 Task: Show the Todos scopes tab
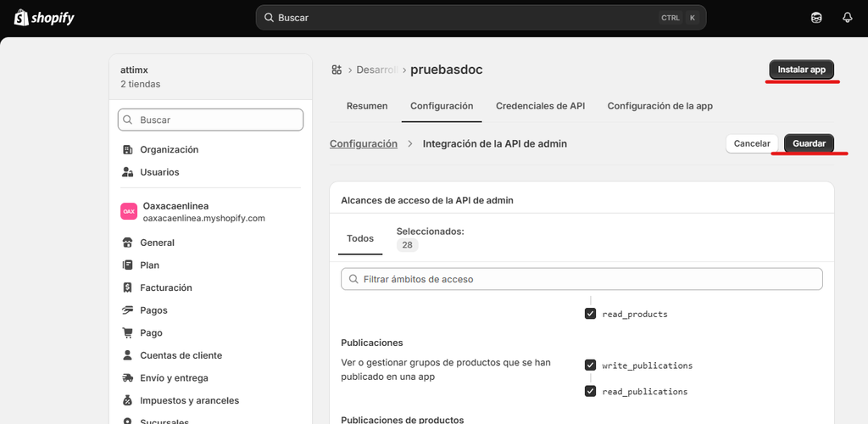pyautogui.click(x=360, y=238)
